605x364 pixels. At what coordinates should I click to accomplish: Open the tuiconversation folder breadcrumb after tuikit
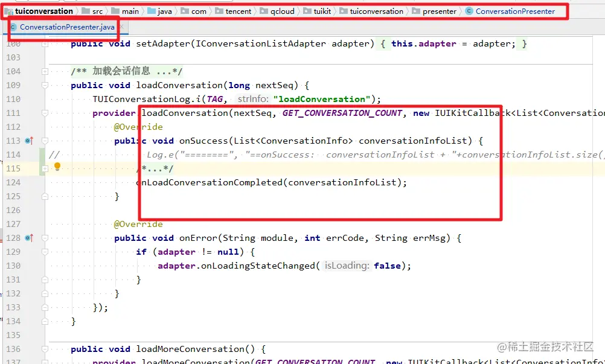371,11
